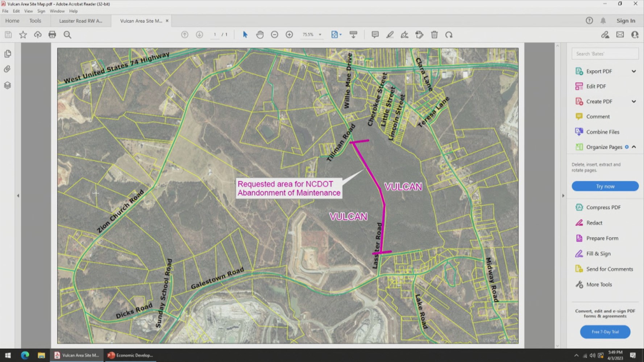Send file by email envelope icon
The image size is (644, 362).
point(620,35)
